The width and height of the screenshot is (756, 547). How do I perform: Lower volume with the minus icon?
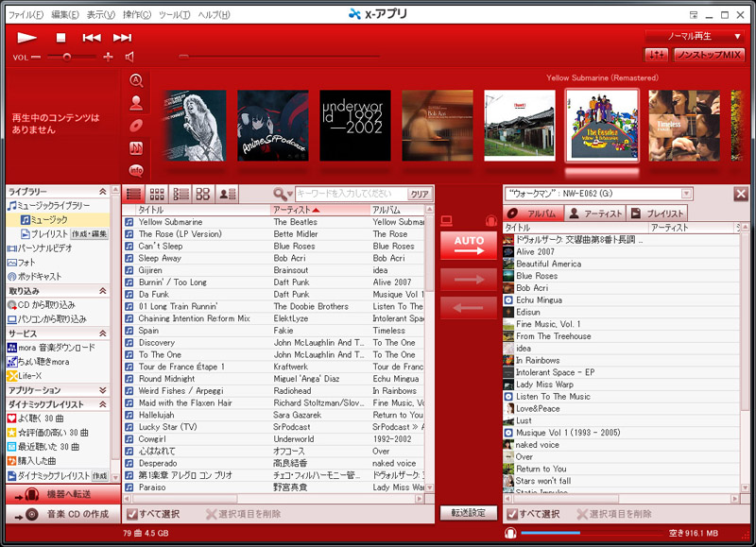pos(36,58)
